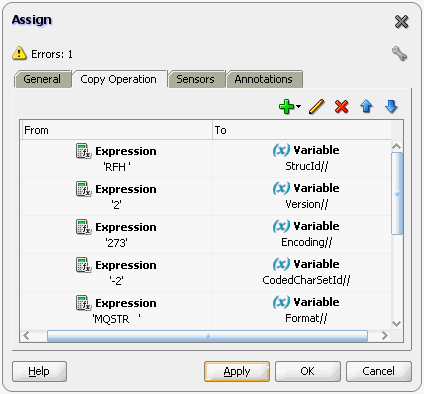
Task: Click variable icon in CodedCharSetId// row
Action: tap(281, 264)
